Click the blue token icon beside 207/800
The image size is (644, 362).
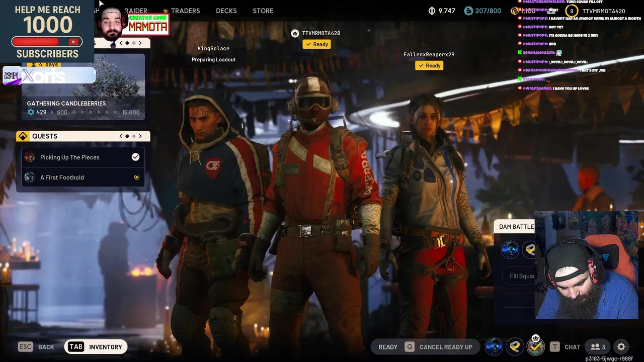click(468, 11)
